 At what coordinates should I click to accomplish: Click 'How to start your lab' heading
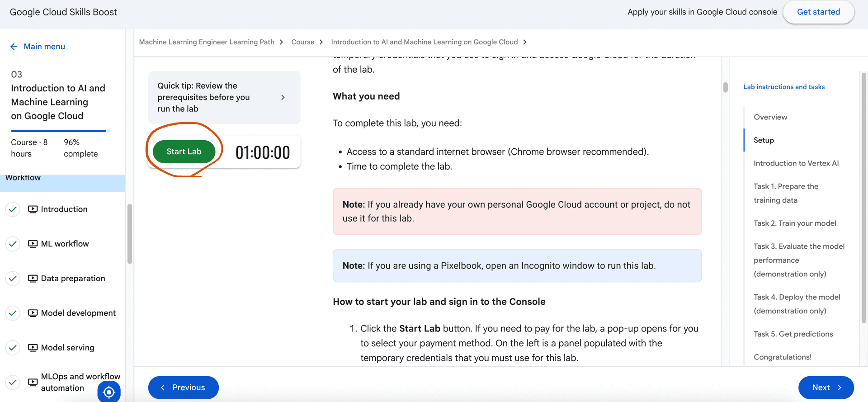pyautogui.click(x=439, y=302)
